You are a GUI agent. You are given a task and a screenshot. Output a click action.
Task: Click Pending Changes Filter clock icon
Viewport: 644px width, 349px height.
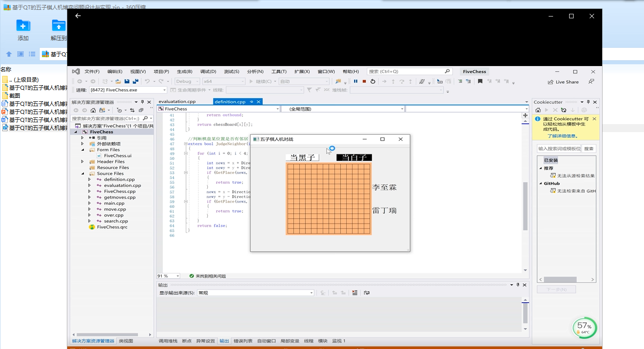(119, 110)
